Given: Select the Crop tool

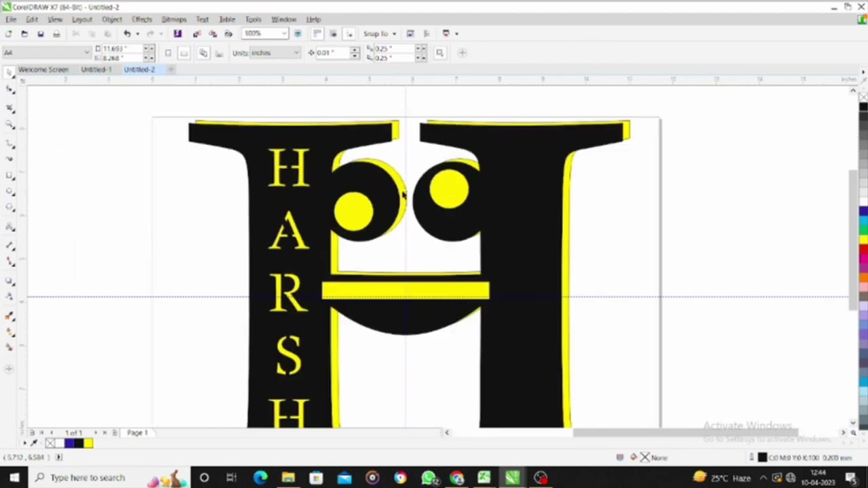Looking at the screenshot, I should [9, 108].
